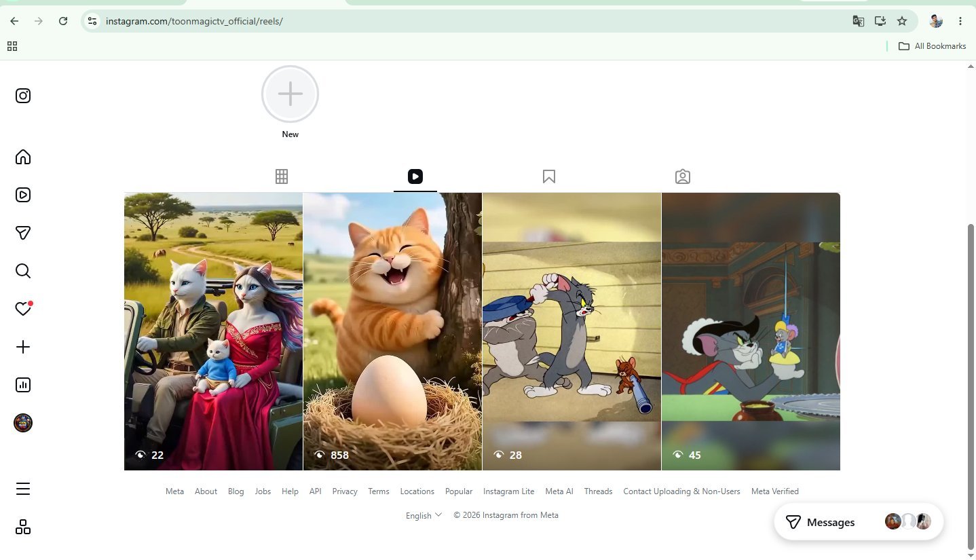Screen dimensions: 976x560
Task: Switch to Saved bookmark tab
Action: pos(549,176)
